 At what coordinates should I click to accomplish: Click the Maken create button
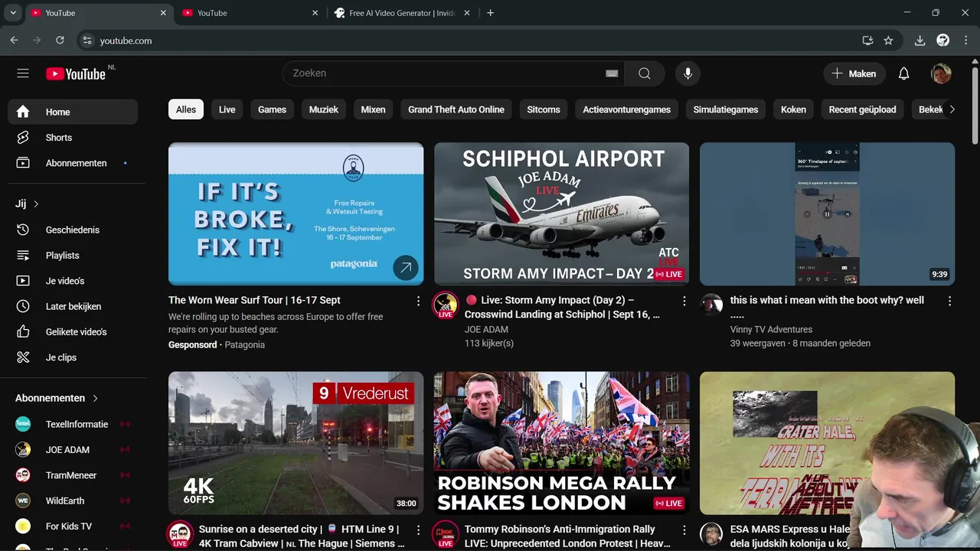[854, 73]
